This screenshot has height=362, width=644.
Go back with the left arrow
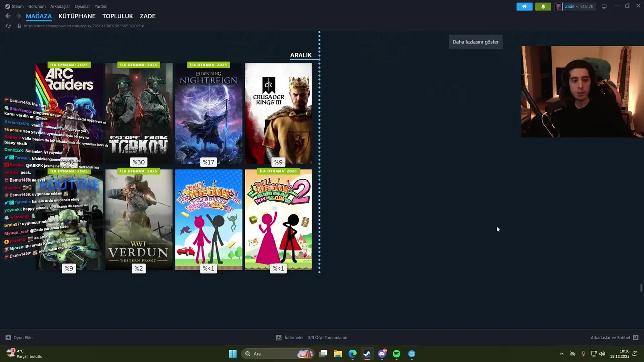[x=8, y=16]
